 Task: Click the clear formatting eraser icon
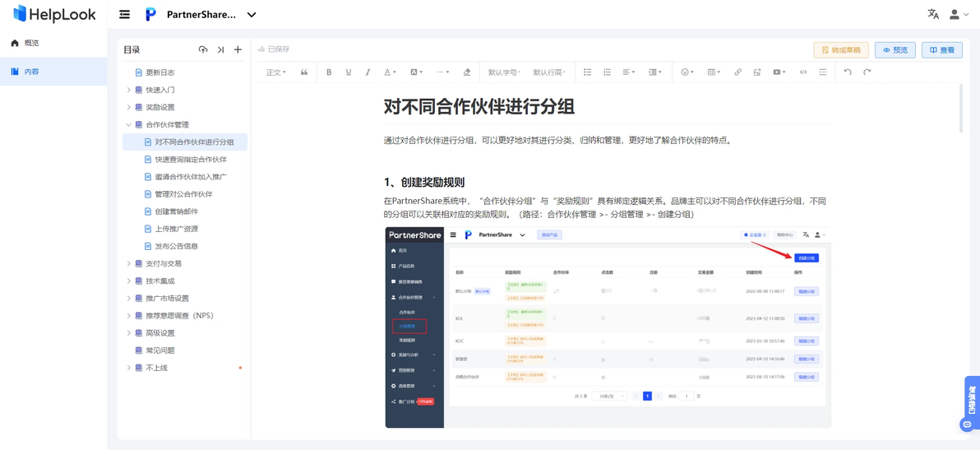click(x=466, y=72)
